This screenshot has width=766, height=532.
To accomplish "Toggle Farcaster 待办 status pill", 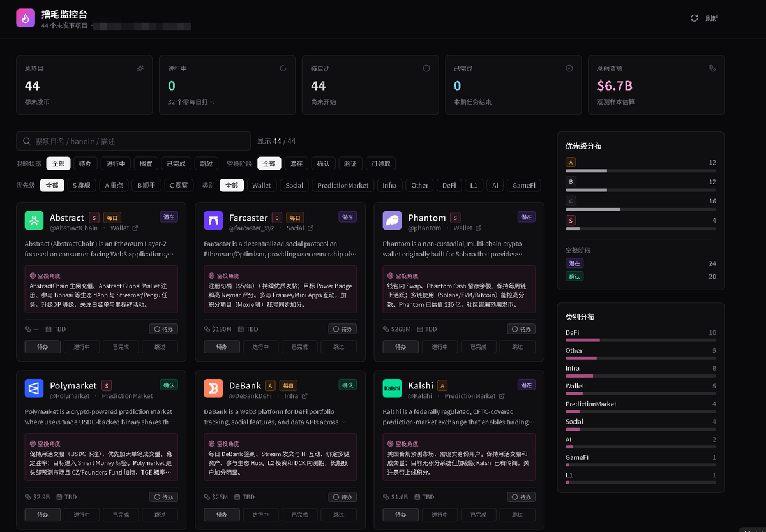I will point(343,329).
